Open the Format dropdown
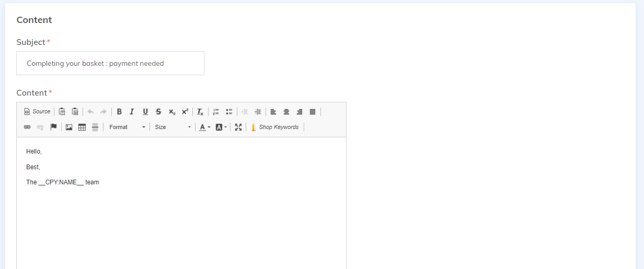This screenshot has height=269, width=644. point(127,127)
